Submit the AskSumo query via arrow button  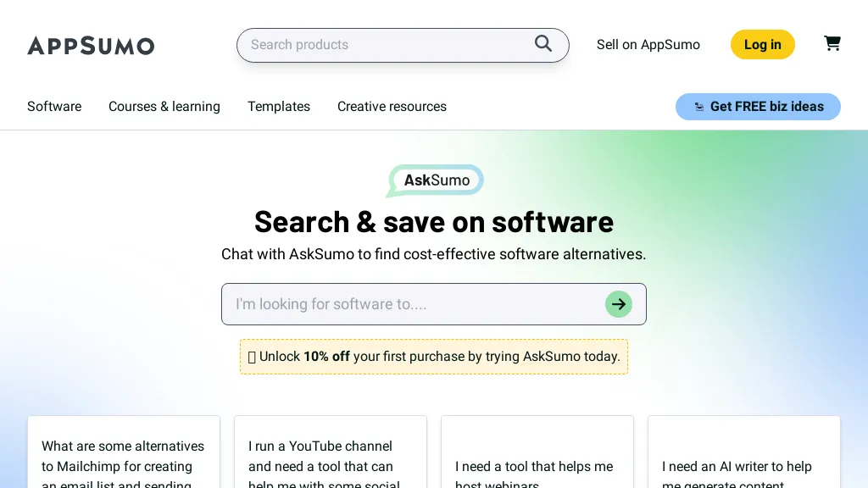tap(619, 304)
